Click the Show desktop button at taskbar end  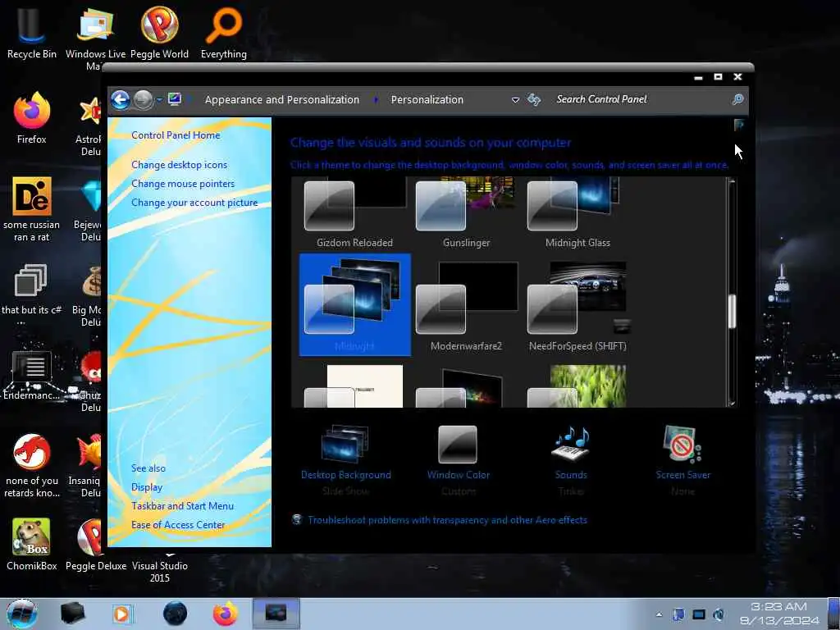click(833, 614)
